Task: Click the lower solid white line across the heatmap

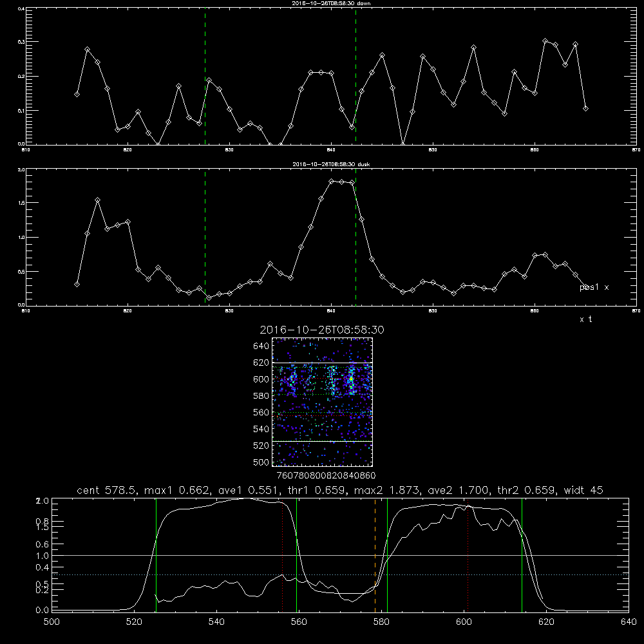Action: coord(322,442)
